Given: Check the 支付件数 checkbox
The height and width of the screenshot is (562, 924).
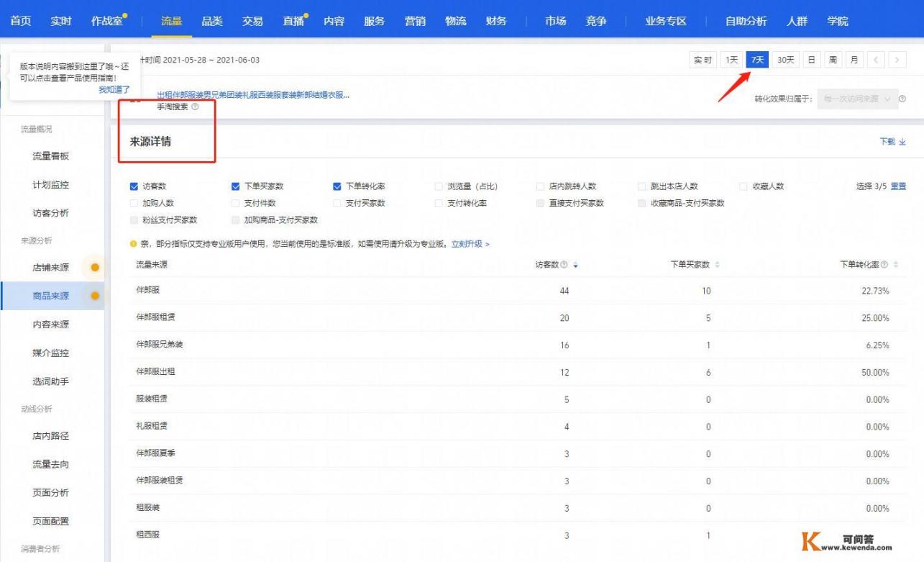Looking at the screenshot, I should pyautogui.click(x=236, y=203).
